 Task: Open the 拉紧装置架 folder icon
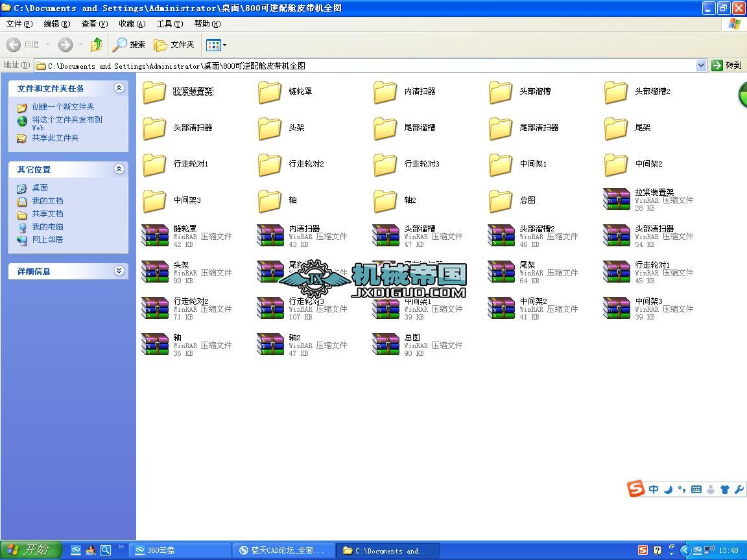[x=154, y=92]
